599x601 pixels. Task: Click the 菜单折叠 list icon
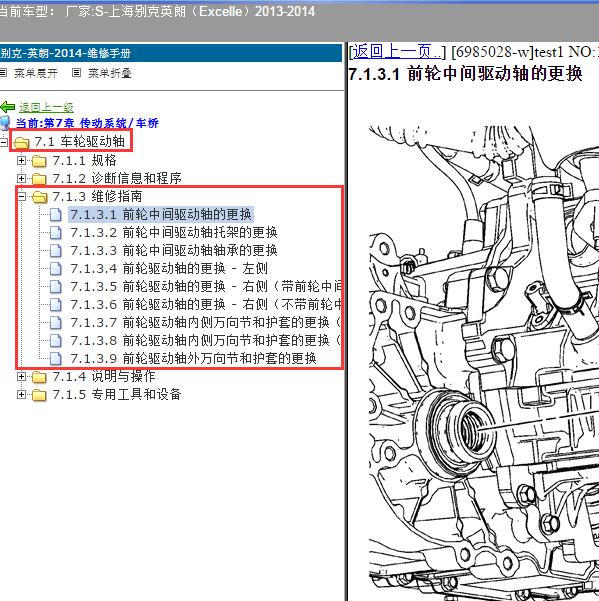pos(77,72)
